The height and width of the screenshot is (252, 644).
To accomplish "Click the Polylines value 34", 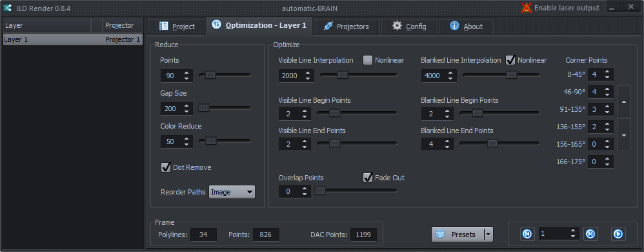I will (203, 235).
